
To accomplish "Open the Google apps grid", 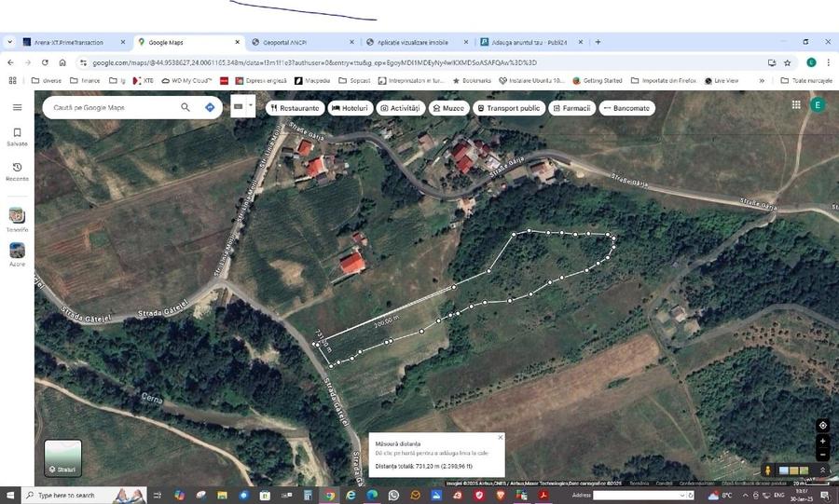I will (x=796, y=104).
